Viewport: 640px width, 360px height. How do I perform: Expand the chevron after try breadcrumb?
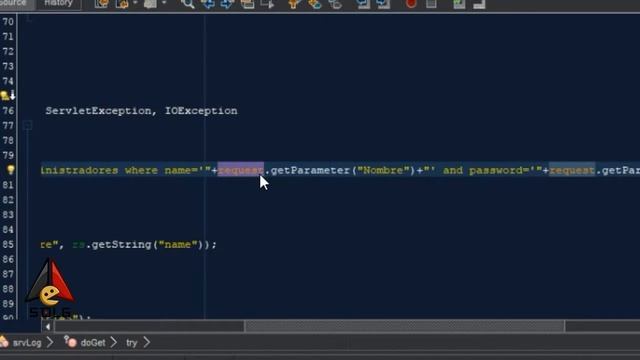146,342
